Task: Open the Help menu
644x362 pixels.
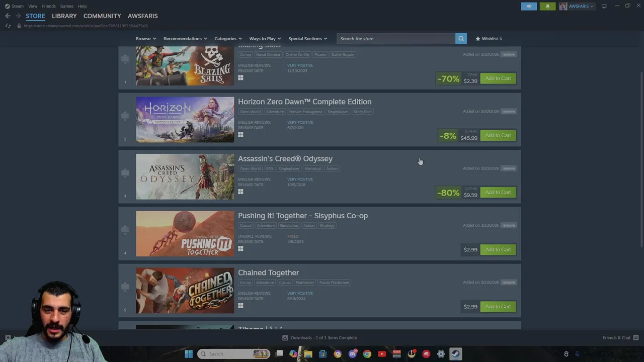Action: click(82, 6)
